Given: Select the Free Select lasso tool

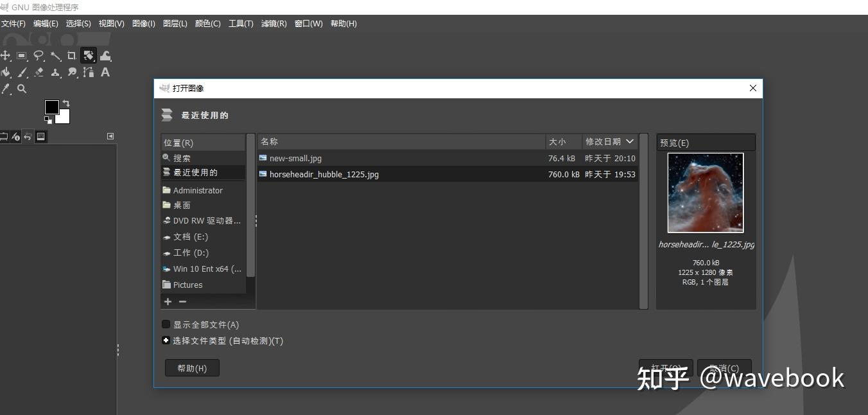Looking at the screenshot, I should pos(39,55).
